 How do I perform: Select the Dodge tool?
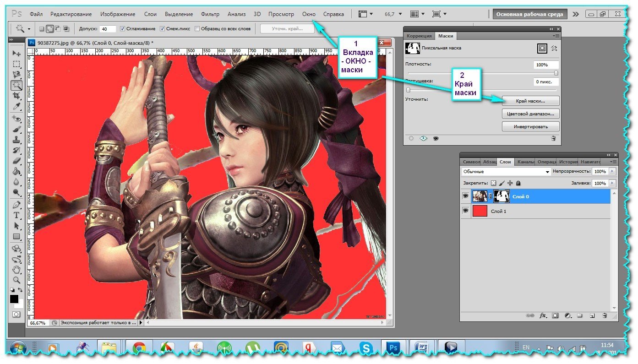click(16, 193)
